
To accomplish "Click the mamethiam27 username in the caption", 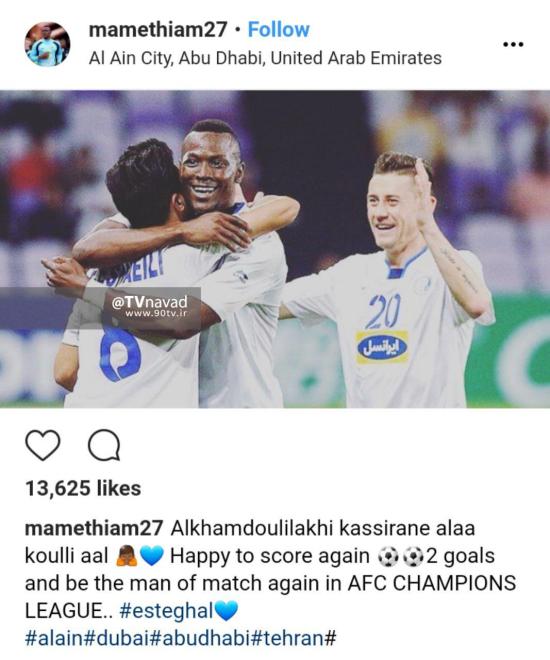I will pyautogui.click(x=94, y=528).
